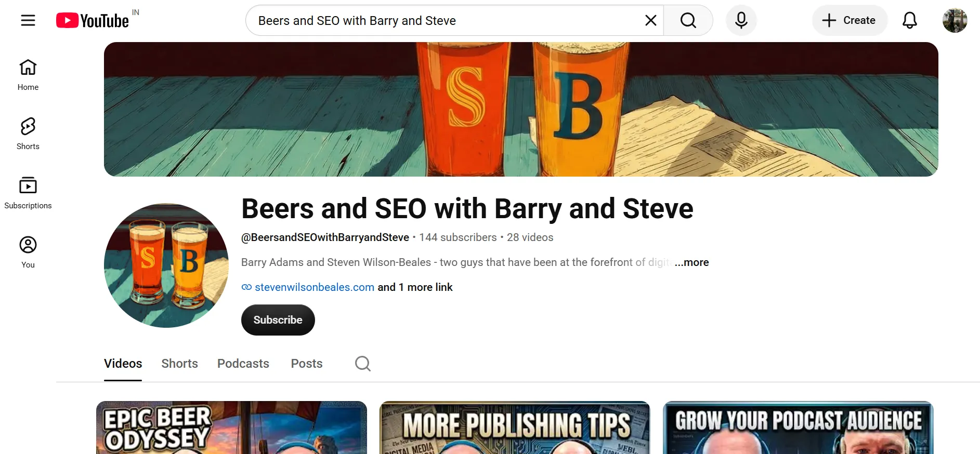Subscribe to the channel
The width and height of the screenshot is (980, 454).
point(278,320)
